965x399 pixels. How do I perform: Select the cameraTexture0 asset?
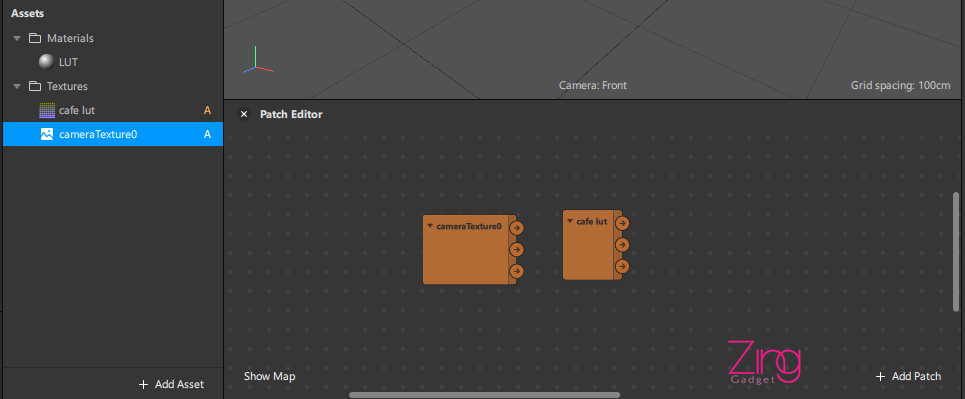113,134
